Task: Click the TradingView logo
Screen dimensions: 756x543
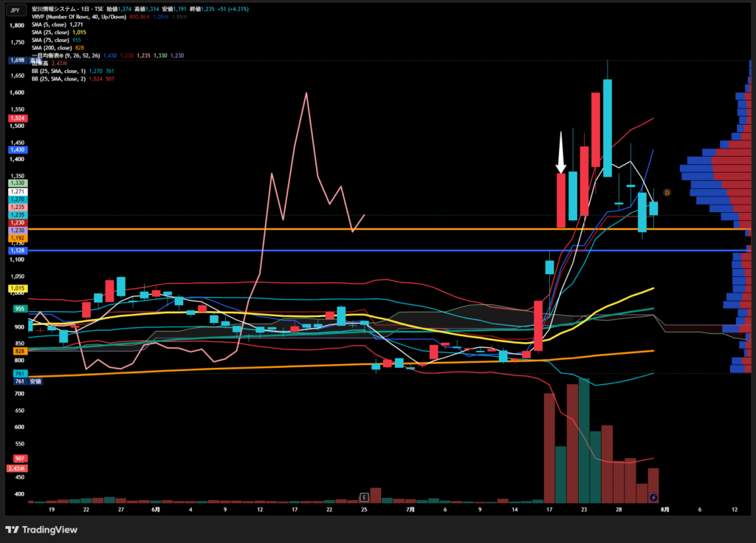Action: point(41,530)
